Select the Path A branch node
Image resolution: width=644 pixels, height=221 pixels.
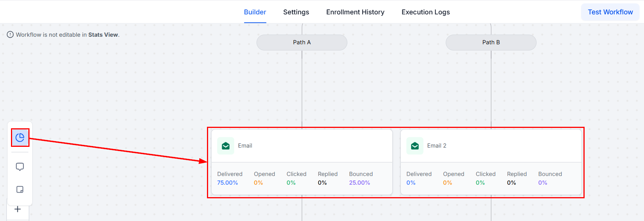click(302, 42)
